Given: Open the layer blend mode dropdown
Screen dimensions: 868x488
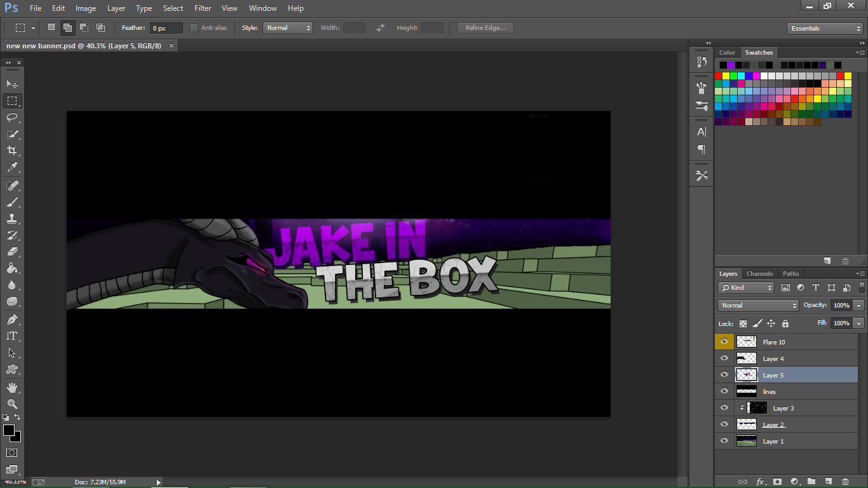Looking at the screenshot, I should coord(758,306).
